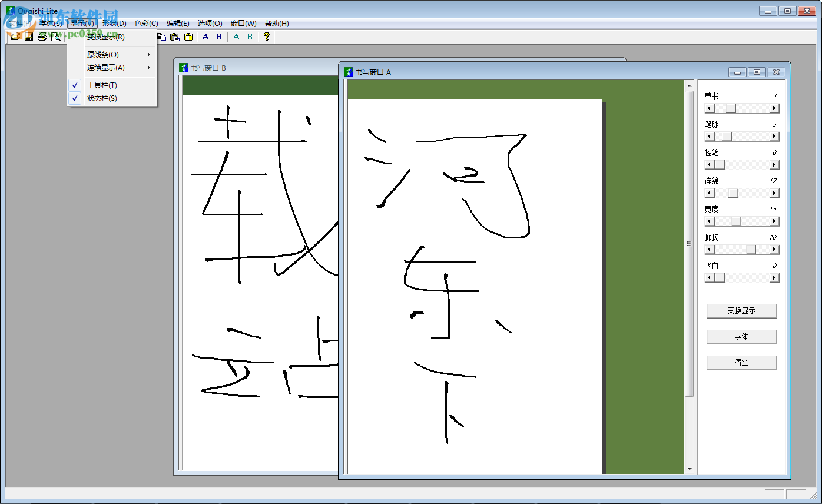Image resolution: width=822 pixels, height=504 pixels.
Task: Expand the 原线条(O) submenu
Action: coord(104,54)
